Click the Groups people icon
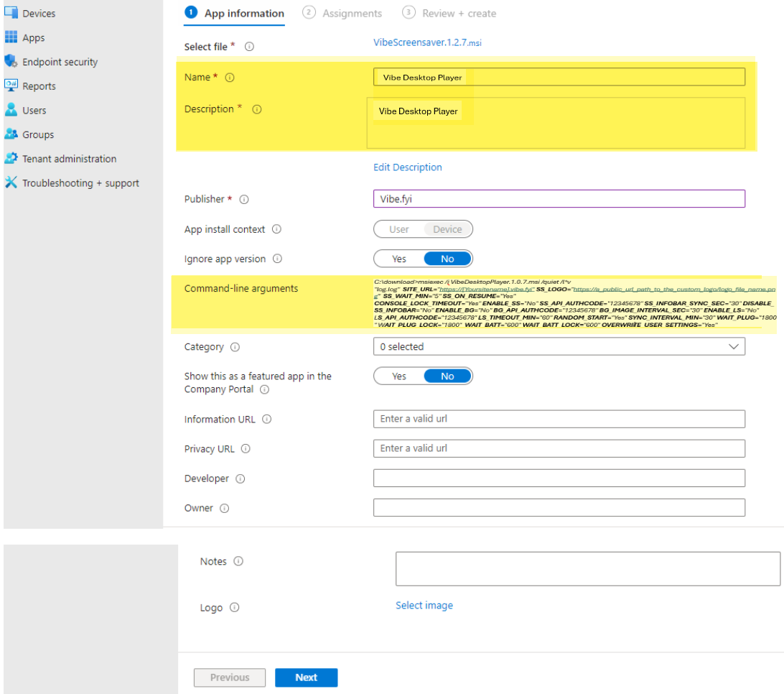The height and width of the screenshot is (694, 784). (11, 134)
